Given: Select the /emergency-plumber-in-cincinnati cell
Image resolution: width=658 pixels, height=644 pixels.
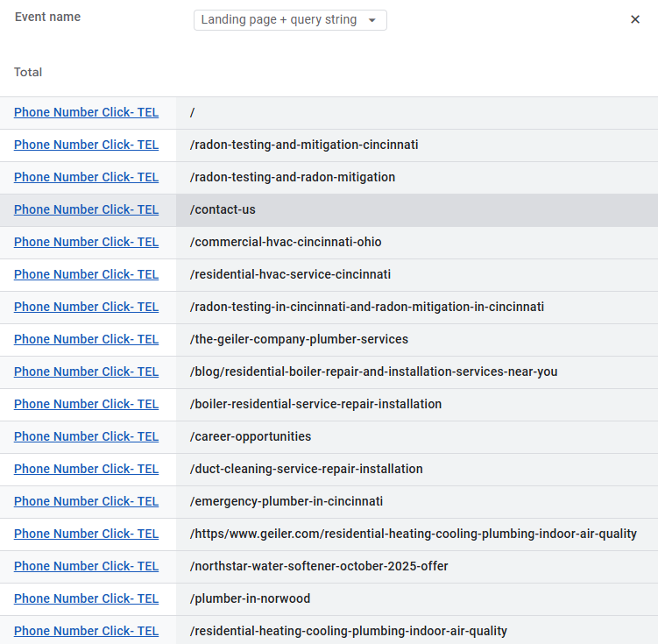Looking at the screenshot, I should [x=417, y=502].
